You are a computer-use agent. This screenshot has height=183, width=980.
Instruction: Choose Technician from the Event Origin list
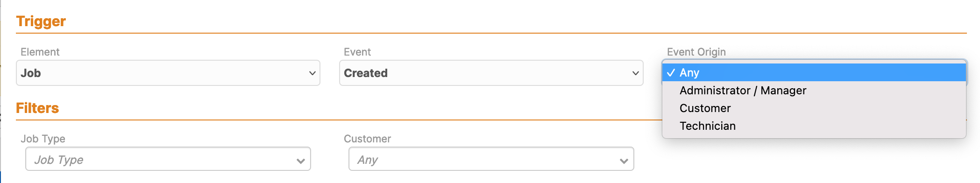814,126
